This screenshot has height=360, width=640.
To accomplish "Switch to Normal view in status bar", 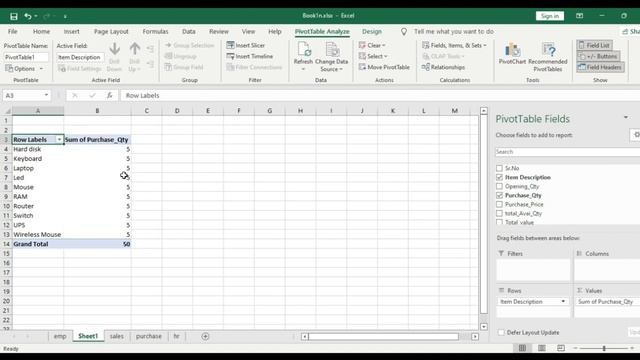I will (522, 348).
